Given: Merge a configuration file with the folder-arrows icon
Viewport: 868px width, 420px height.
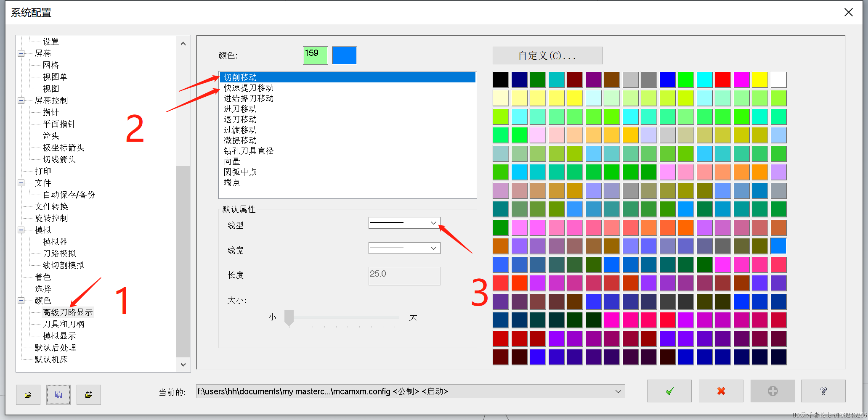Looking at the screenshot, I should 89,395.
